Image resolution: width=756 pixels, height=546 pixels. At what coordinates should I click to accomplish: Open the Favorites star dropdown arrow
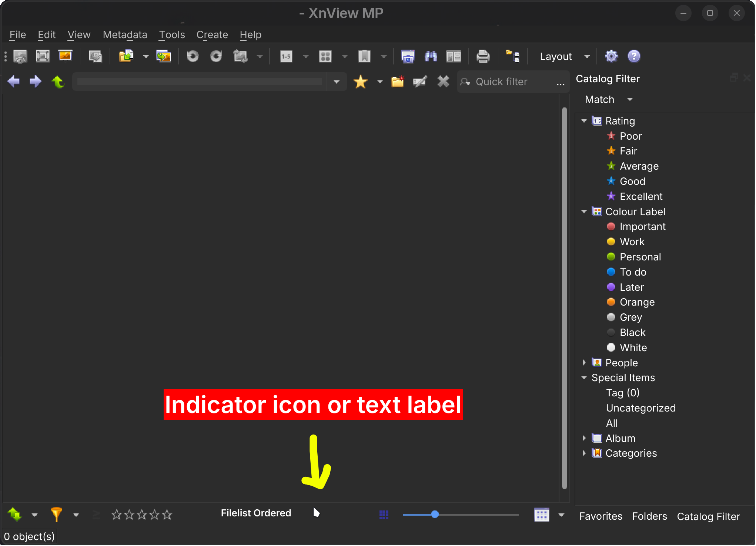point(380,81)
